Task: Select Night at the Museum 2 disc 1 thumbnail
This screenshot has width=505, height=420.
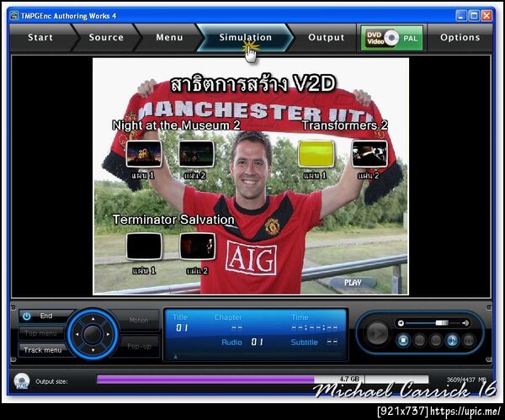Action: click(x=144, y=154)
